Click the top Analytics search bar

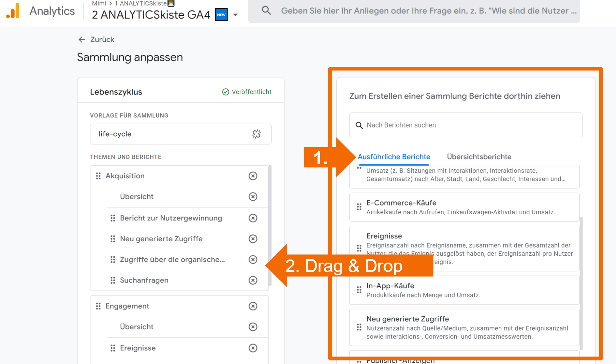428,11
